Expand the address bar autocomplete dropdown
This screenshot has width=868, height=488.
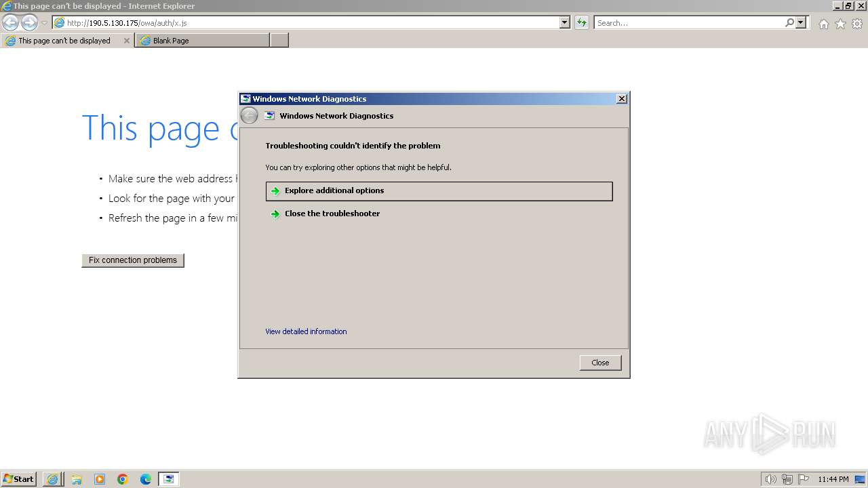[565, 23]
